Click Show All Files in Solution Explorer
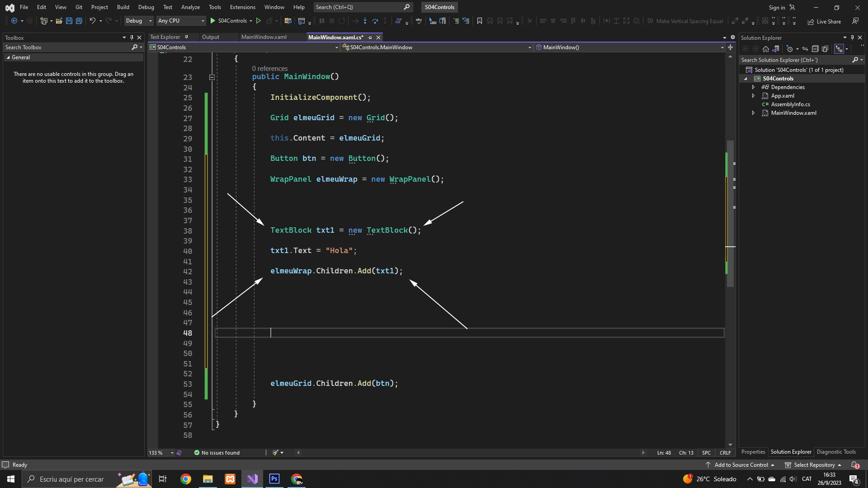 tap(825, 49)
